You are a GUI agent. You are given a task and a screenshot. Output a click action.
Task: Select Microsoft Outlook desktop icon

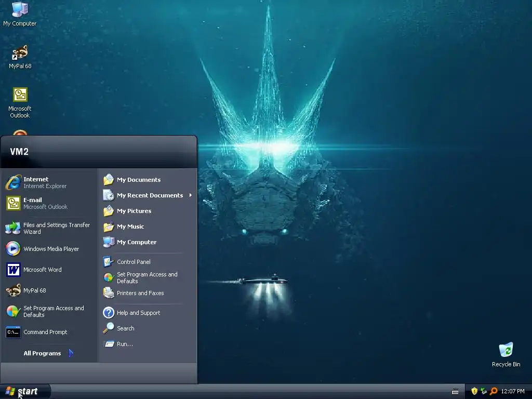coord(20,102)
